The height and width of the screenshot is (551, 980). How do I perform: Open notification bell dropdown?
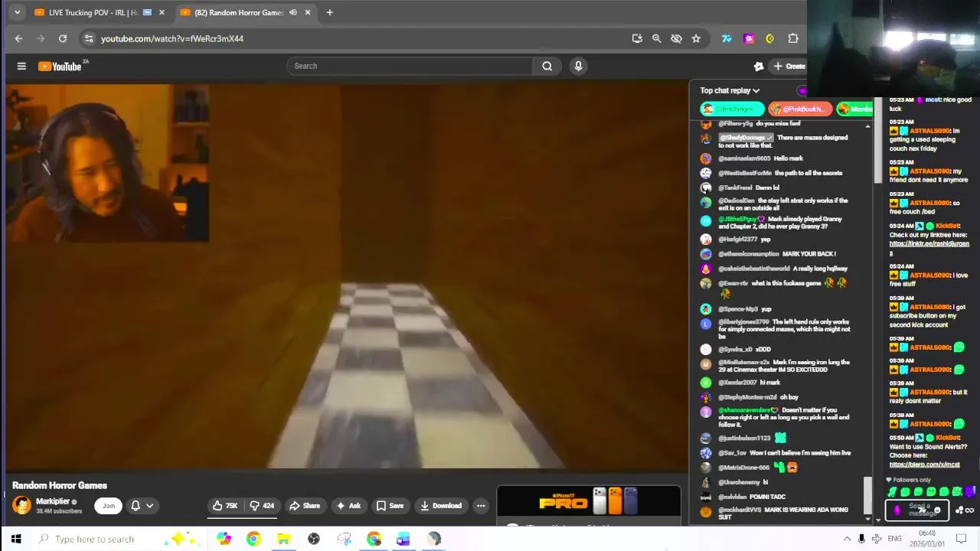[142, 505]
